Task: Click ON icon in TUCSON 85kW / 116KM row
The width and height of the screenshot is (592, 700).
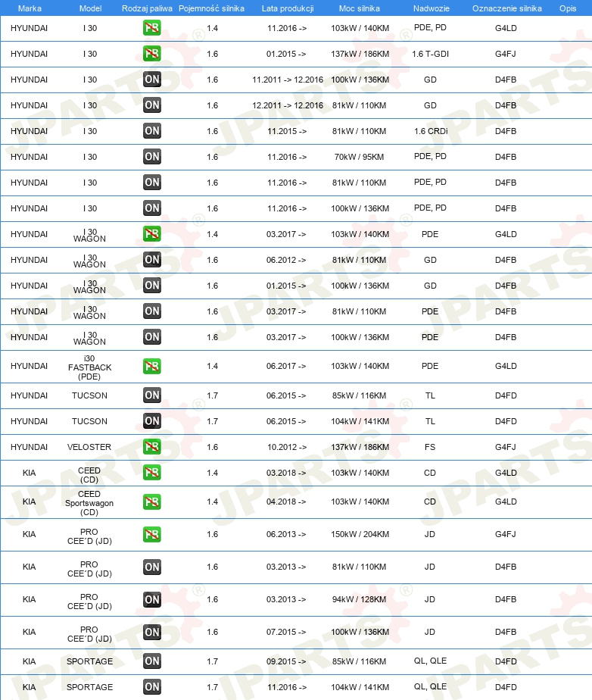Action: (151, 395)
